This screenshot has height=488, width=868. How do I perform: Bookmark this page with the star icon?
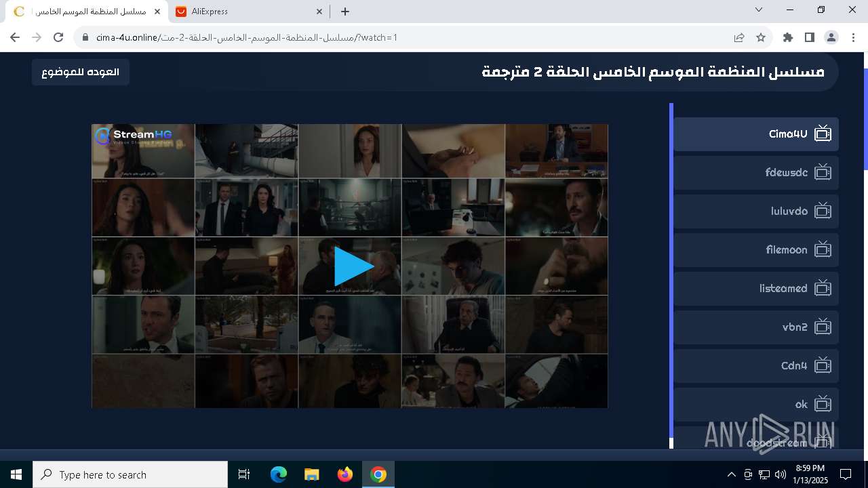761,37
